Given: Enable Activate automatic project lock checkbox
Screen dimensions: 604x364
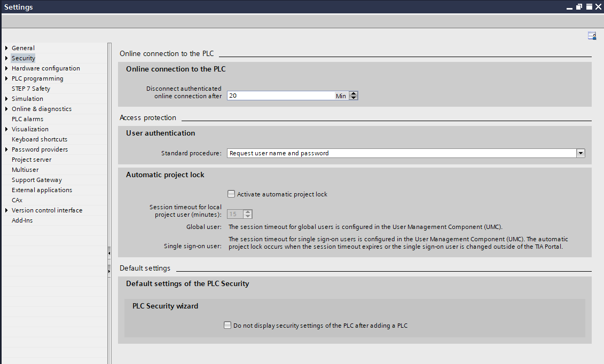Looking at the screenshot, I should (x=231, y=194).
